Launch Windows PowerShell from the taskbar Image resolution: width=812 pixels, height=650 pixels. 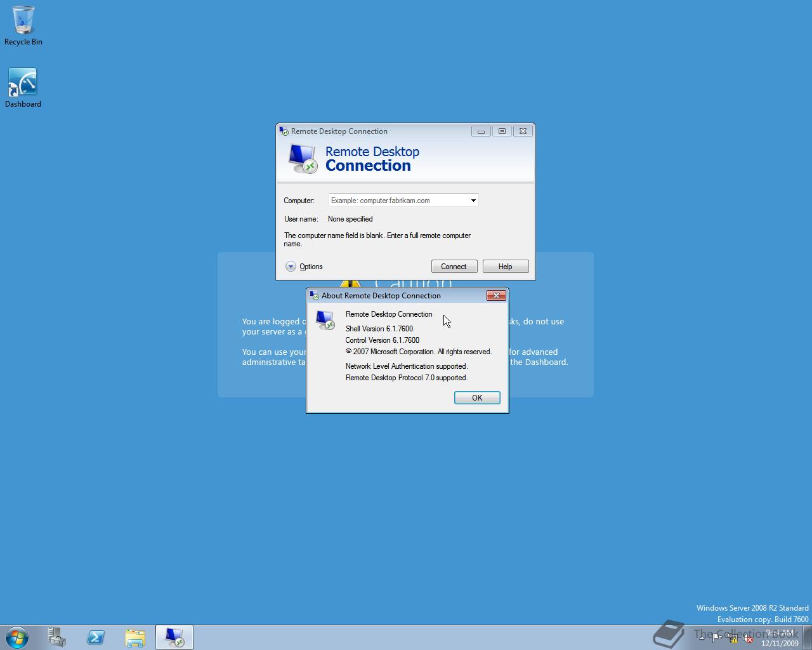pyautogui.click(x=96, y=637)
